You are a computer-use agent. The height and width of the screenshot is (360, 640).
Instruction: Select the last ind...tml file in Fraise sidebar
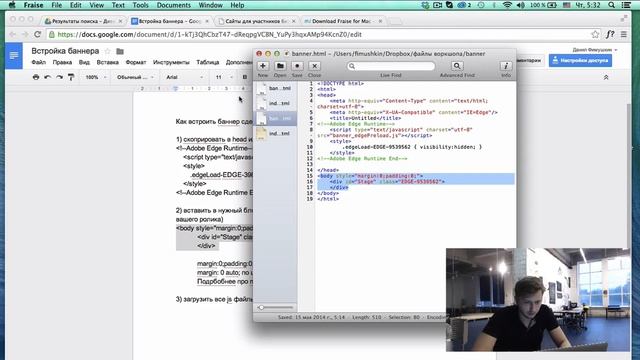pos(275,133)
